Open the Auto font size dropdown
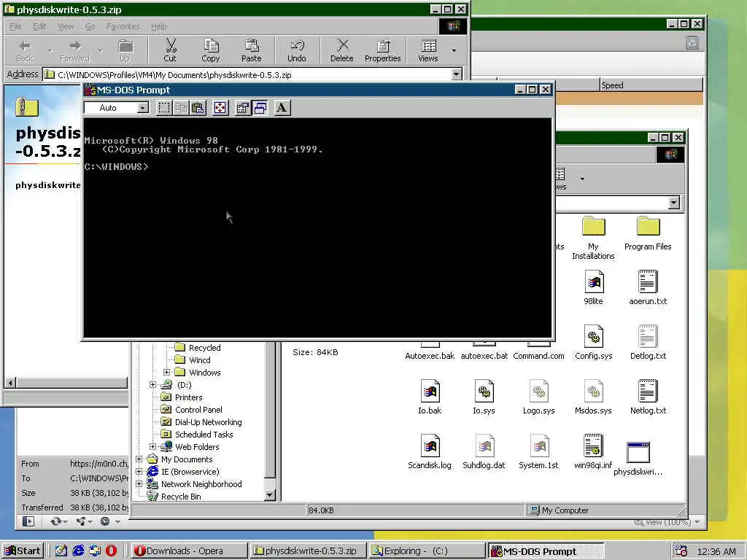747x560 pixels. coord(142,108)
